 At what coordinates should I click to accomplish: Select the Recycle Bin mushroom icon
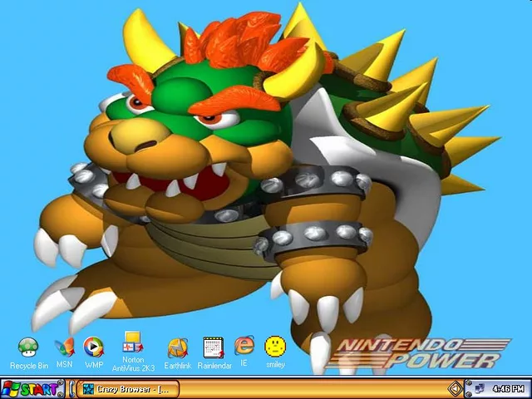tap(28, 347)
